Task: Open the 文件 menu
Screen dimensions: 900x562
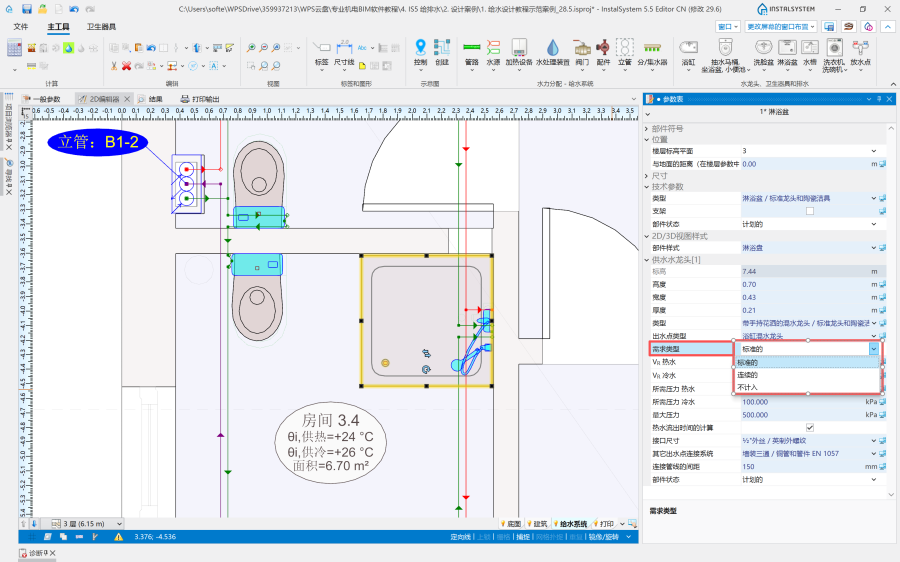Action: [x=21, y=26]
